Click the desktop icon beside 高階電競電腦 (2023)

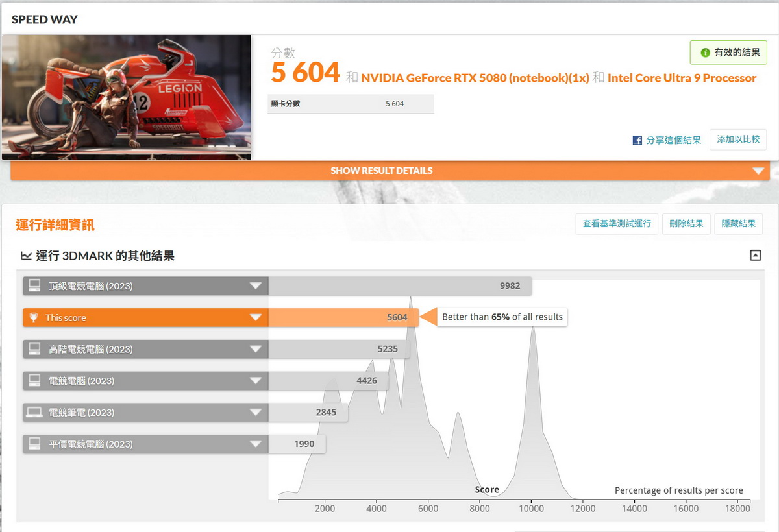[35, 349]
